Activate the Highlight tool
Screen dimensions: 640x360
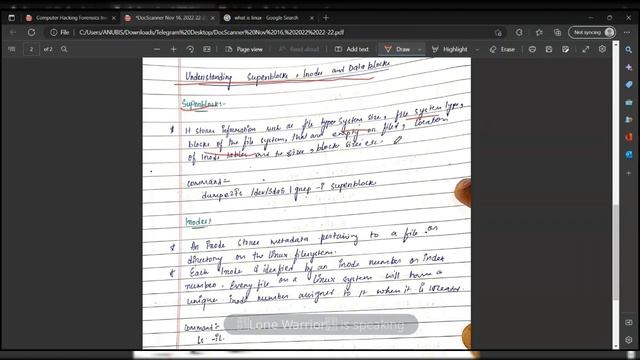coord(449,49)
